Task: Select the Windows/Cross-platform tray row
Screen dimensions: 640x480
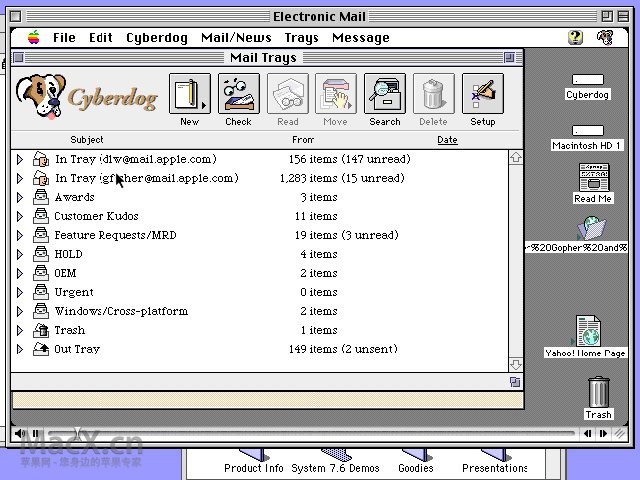Action: click(260, 311)
